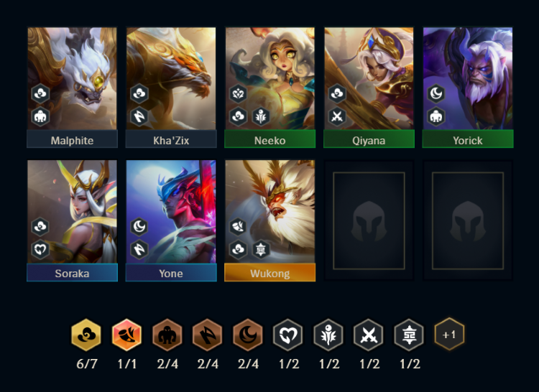The image size is (539, 392).
Task: Select the flower sage trait icon in trait bar
Action: (328, 335)
